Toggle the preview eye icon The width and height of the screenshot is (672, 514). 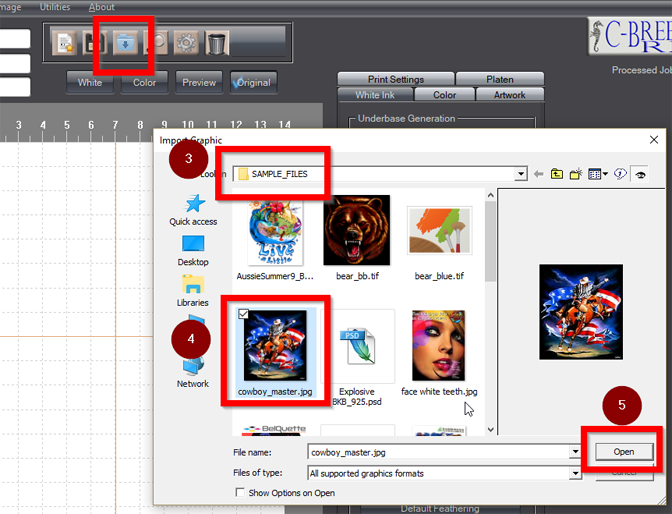(640, 174)
